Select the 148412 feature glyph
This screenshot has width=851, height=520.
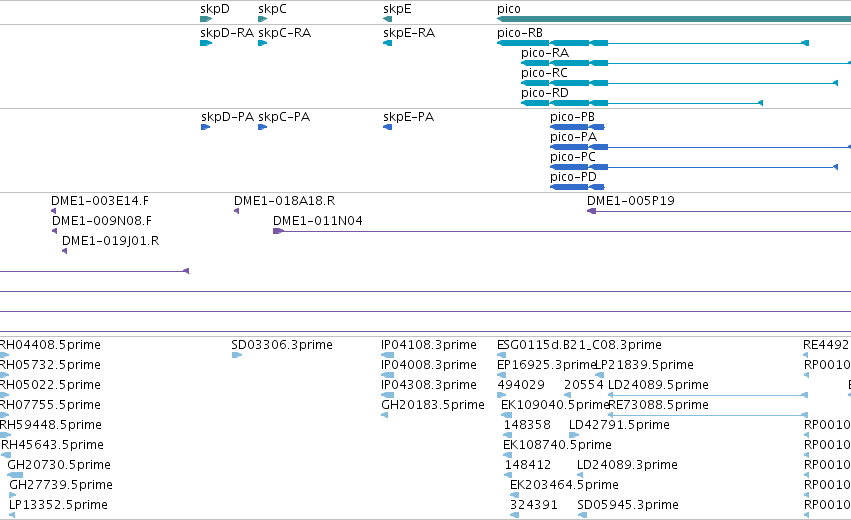(508, 475)
